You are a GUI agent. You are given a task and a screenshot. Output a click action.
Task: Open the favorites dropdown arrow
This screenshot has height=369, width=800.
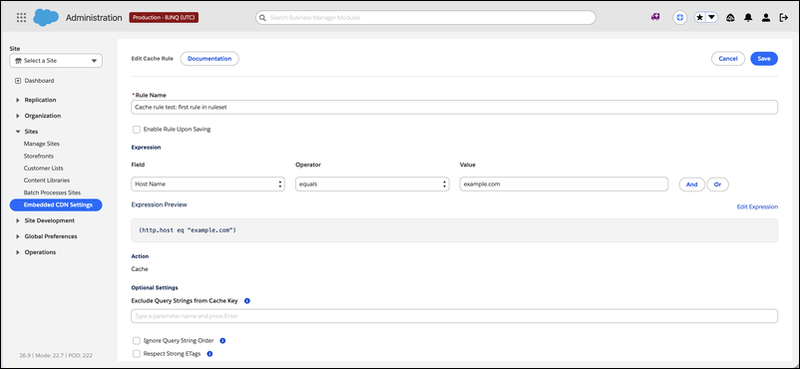(712, 17)
